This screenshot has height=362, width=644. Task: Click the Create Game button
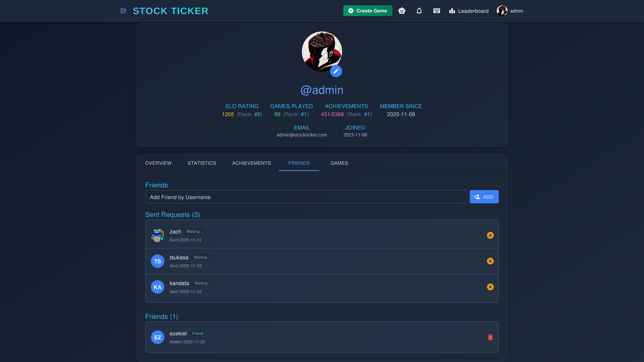click(x=368, y=11)
